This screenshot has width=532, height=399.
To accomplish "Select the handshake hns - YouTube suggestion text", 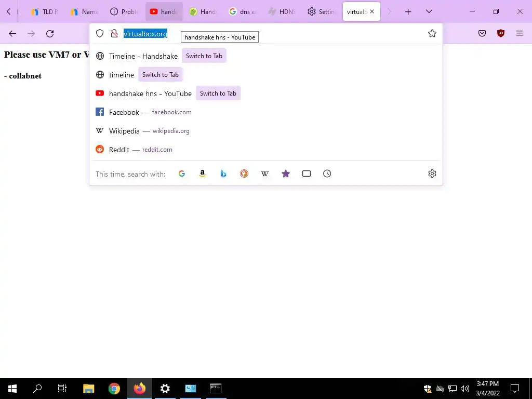I will [150, 94].
